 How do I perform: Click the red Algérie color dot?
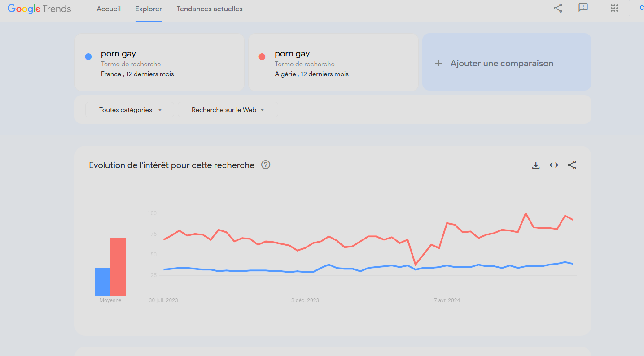(x=262, y=56)
